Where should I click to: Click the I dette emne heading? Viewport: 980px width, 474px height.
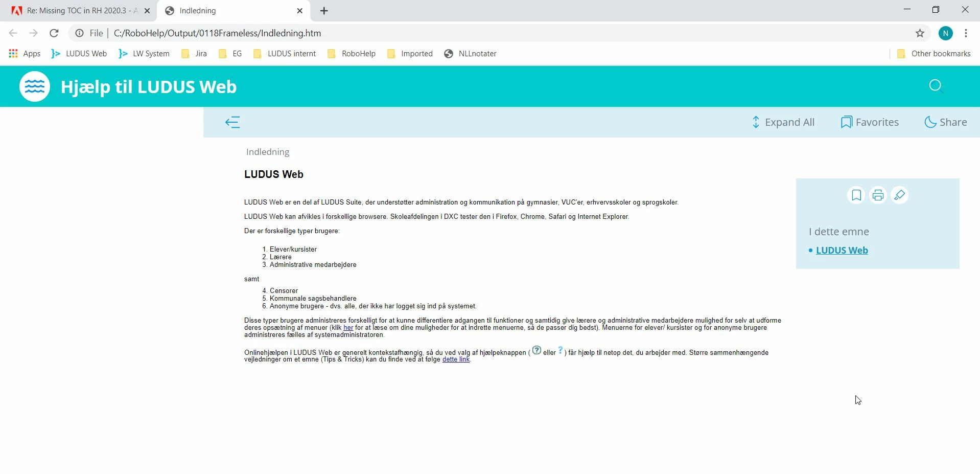[839, 232]
